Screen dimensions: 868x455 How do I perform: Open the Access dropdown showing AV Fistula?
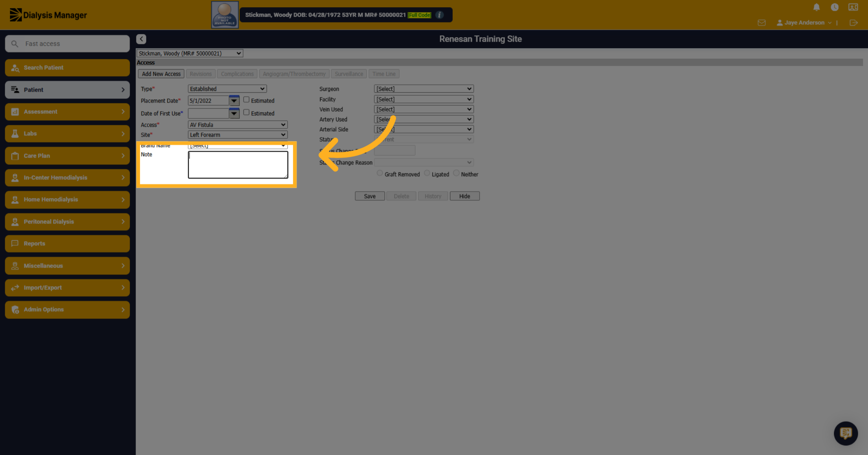coord(238,125)
